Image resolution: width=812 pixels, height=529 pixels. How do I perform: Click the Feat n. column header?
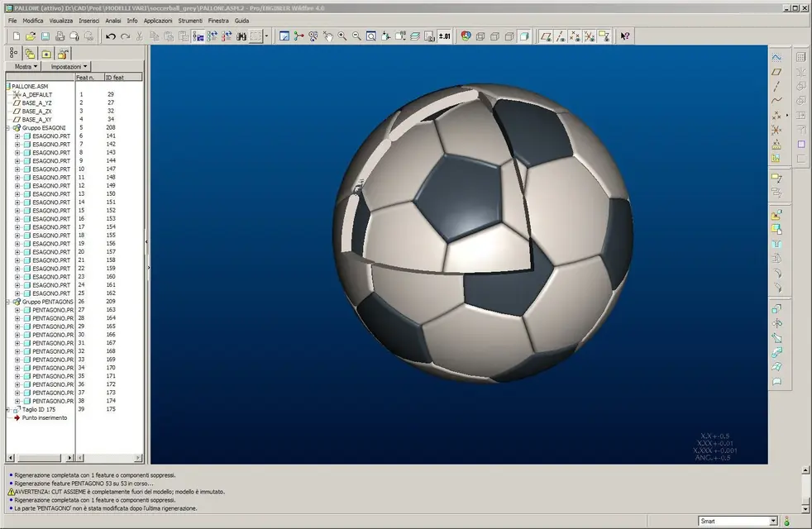pyautogui.click(x=89, y=78)
